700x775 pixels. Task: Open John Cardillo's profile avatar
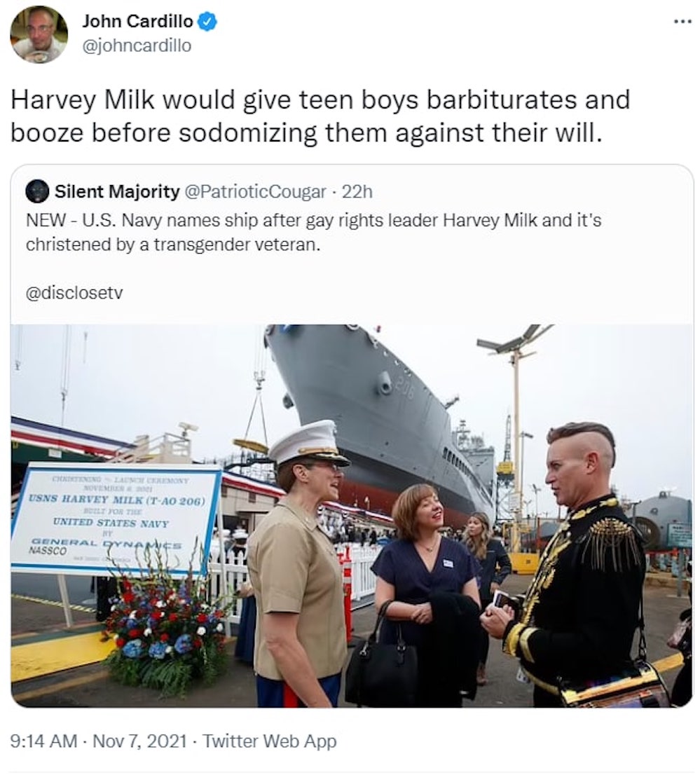pyautogui.click(x=39, y=34)
